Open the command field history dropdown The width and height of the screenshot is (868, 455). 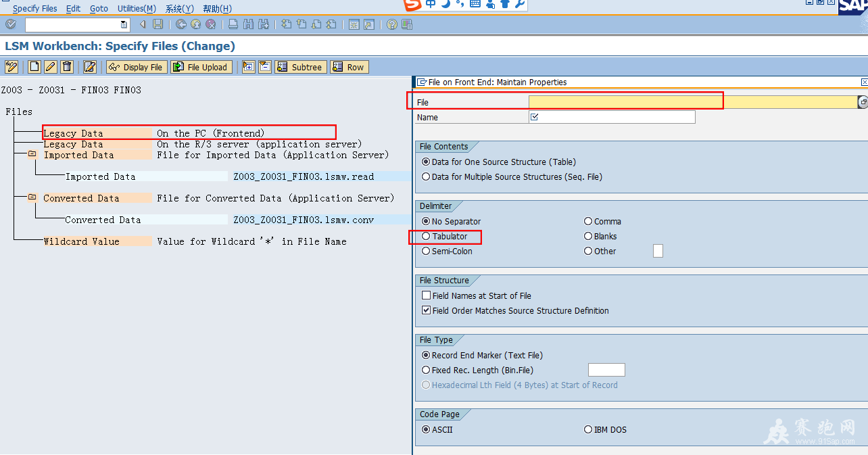pos(124,24)
